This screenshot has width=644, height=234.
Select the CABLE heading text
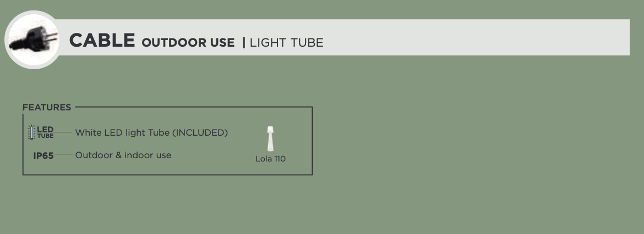coord(102,41)
